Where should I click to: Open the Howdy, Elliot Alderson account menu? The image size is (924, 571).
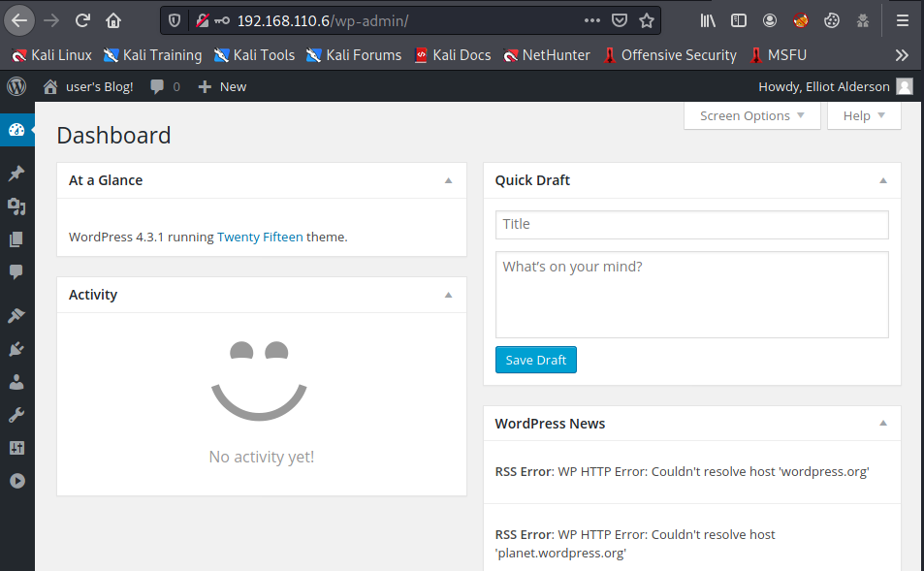click(834, 86)
